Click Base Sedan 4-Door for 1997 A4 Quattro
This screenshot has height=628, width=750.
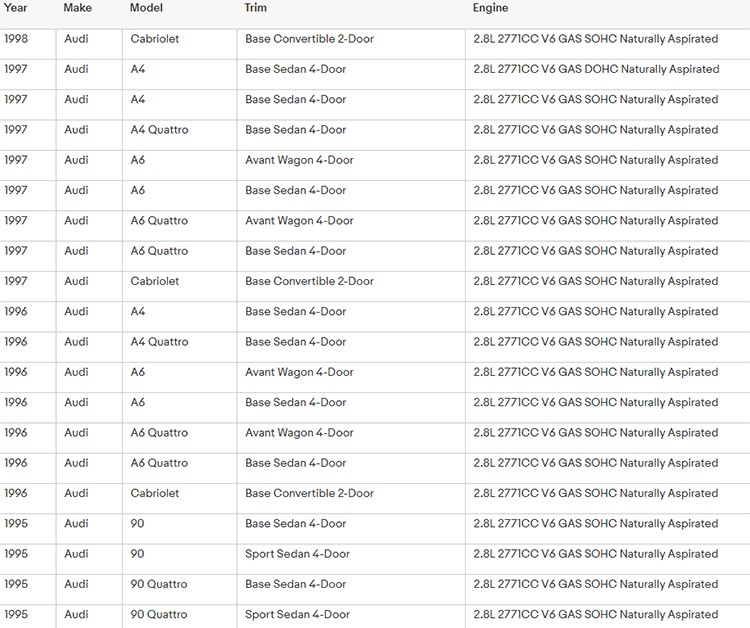296,130
